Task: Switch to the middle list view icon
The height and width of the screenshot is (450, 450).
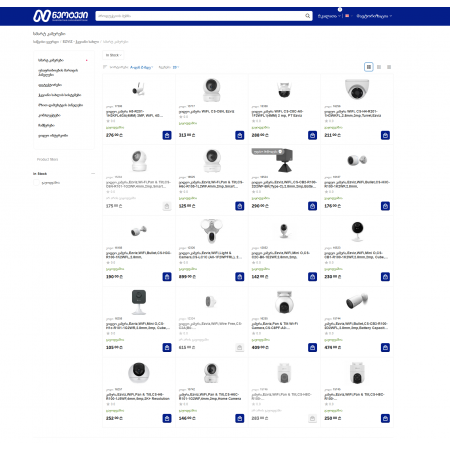Action: 379,67
